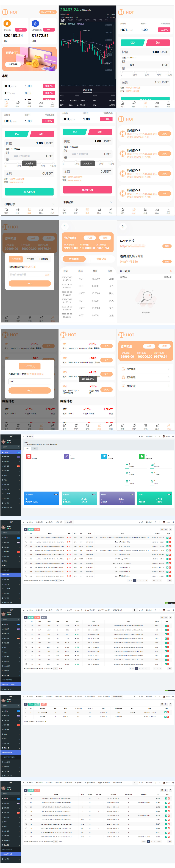The height and width of the screenshot is (868, 175).
Task: Click the 团队管理 people icon
Action: pyautogui.click(x=123, y=377)
